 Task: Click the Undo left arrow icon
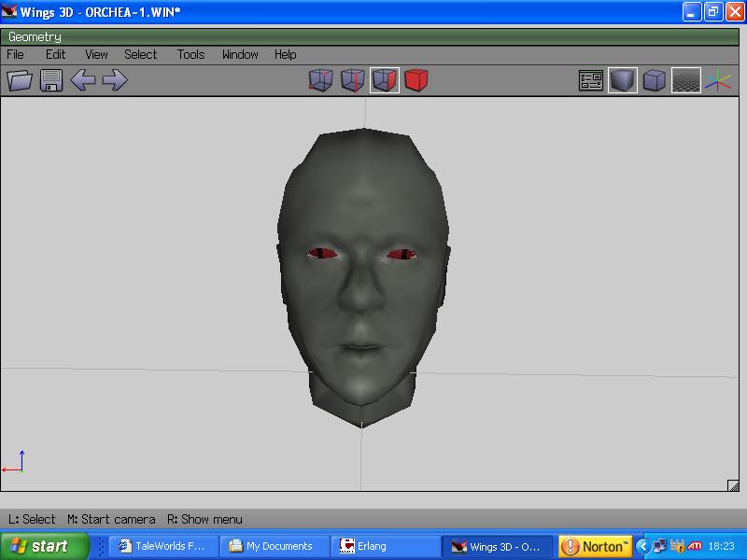click(x=83, y=80)
